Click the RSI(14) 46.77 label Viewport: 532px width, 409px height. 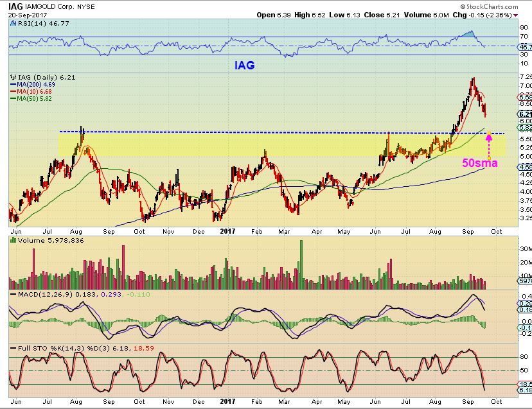pos(44,23)
